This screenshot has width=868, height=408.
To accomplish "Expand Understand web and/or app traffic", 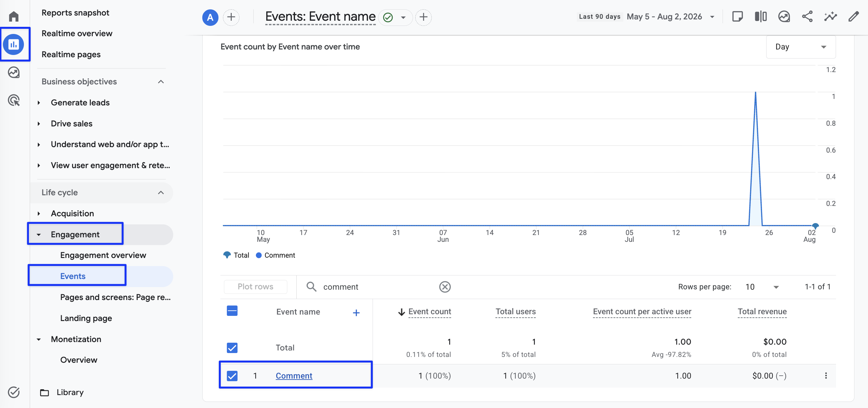I will (x=39, y=145).
